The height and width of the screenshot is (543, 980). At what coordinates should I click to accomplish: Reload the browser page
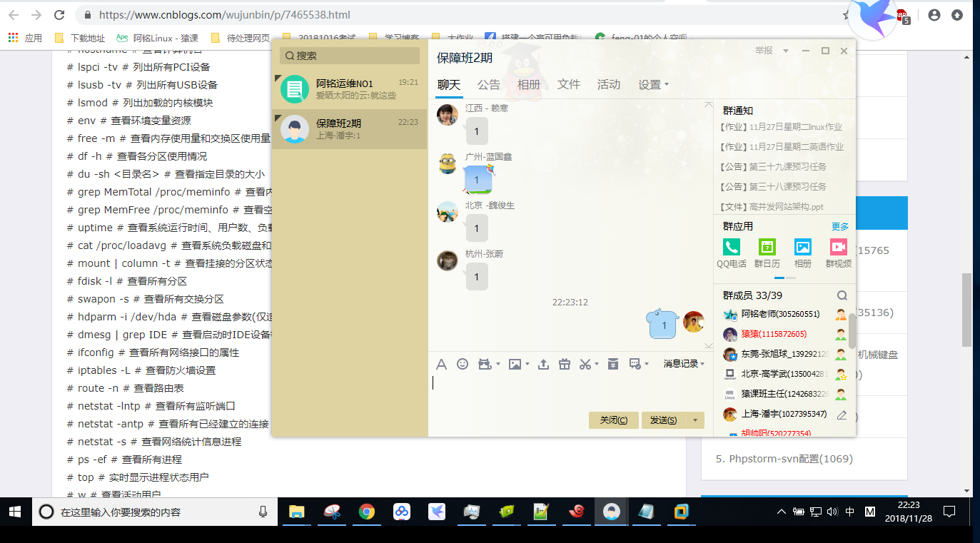click(x=60, y=14)
